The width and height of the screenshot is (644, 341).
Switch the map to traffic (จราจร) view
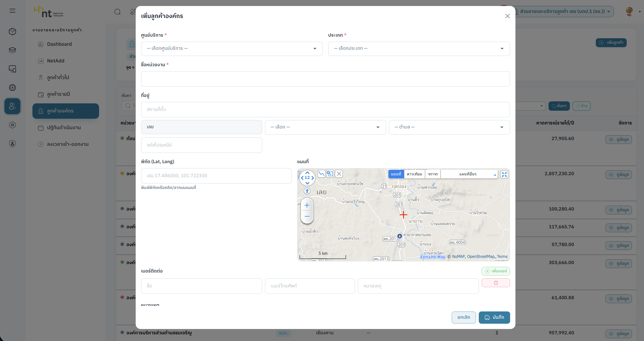coord(433,174)
